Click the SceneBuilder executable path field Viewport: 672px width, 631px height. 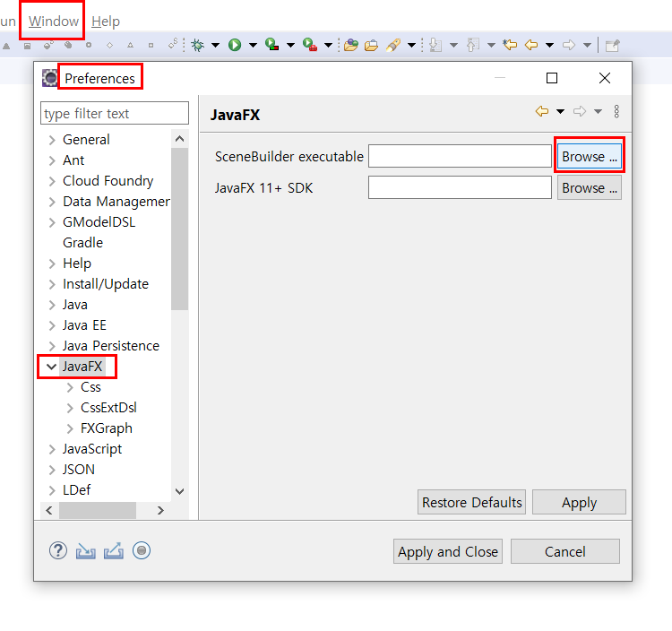point(460,156)
